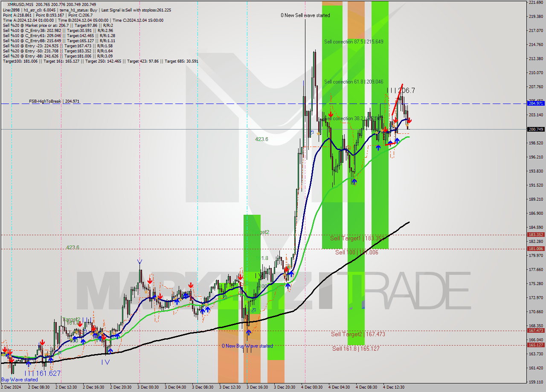Click the '4 Dec 12:30' time axis label
Image resolution: width=546 pixels, height=392 pixels.
click(394, 387)
